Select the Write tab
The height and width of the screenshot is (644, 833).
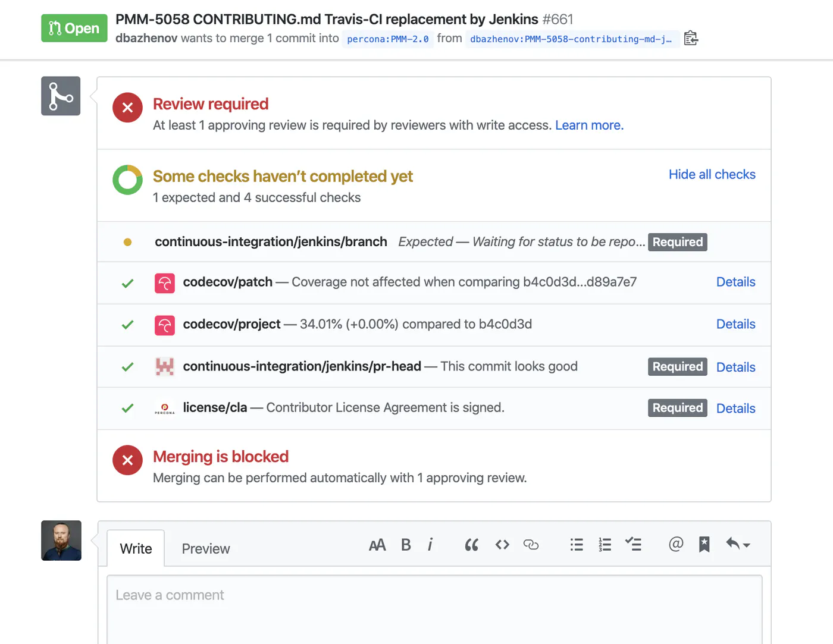136,548
